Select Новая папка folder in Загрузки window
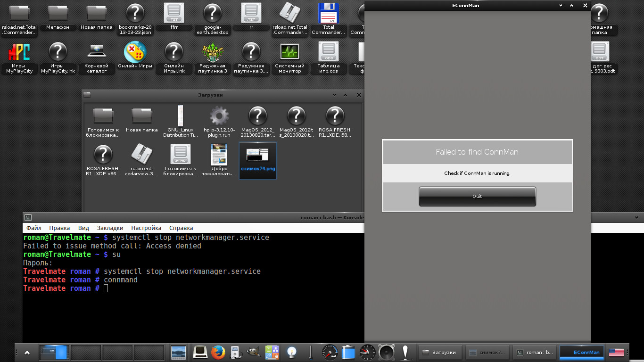This screenshot has height=362, width=644. click(142, 120)
